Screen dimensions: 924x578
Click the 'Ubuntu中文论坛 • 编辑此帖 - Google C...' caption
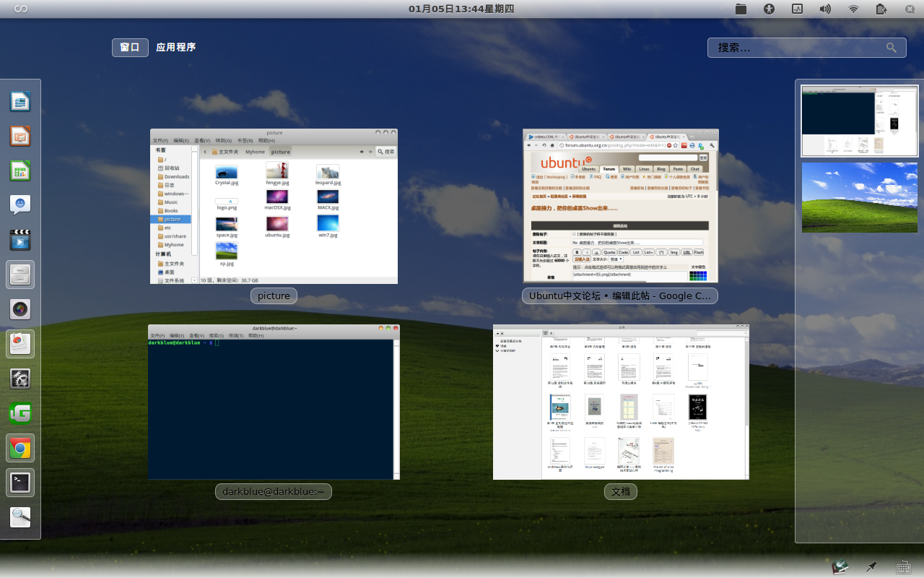pyautogui.click(x=620, y=296)
